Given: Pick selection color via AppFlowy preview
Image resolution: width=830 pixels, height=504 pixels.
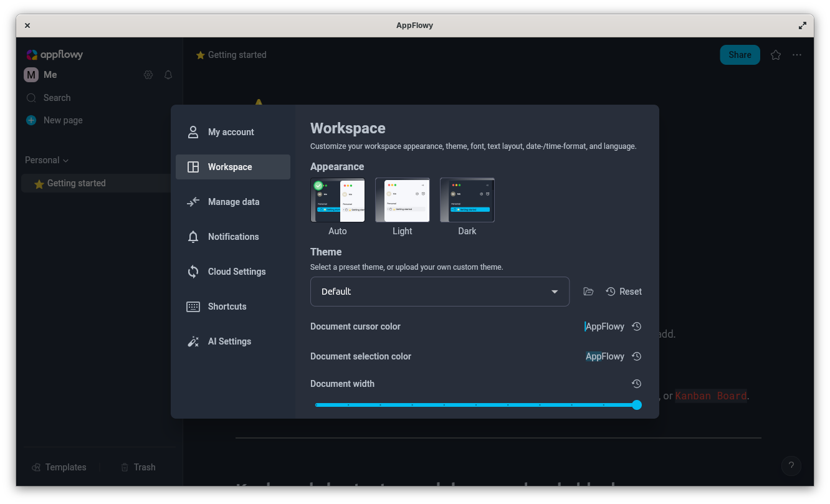Looking at the screenshot, I should coord(604,356).
